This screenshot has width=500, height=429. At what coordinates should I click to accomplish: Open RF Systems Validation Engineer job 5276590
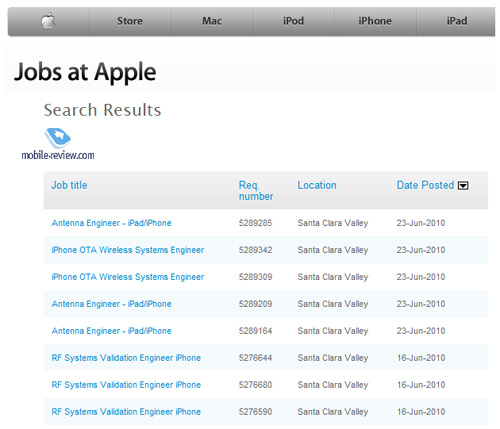point(126,412)
